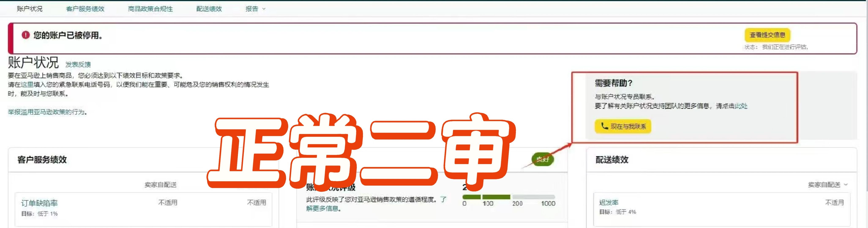
Task: Open the 发表反馈 link
Action: pos(78,64)
